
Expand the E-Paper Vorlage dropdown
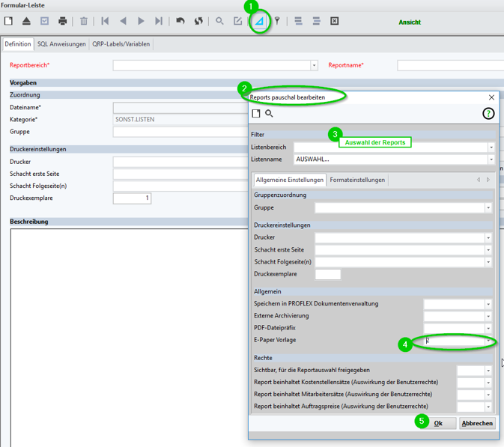pyautogui.click(x=488, y=341)
